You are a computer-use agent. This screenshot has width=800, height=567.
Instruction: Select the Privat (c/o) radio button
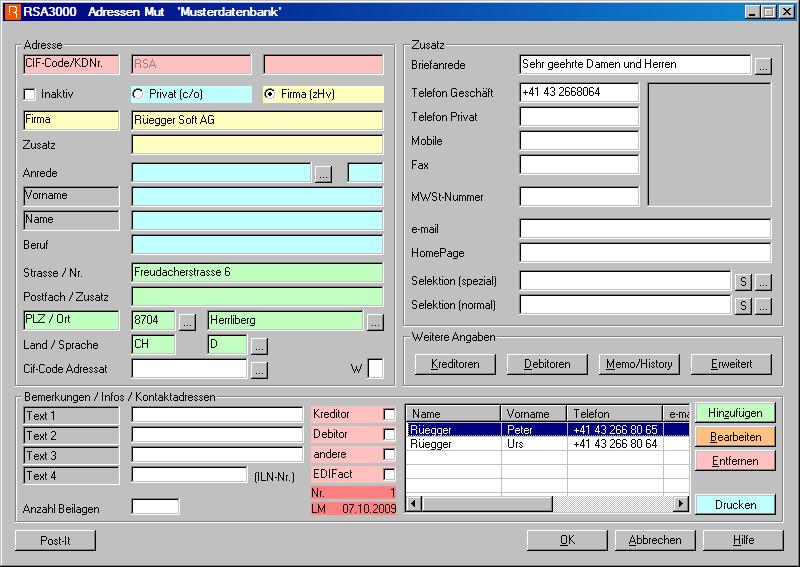(139, 94)
